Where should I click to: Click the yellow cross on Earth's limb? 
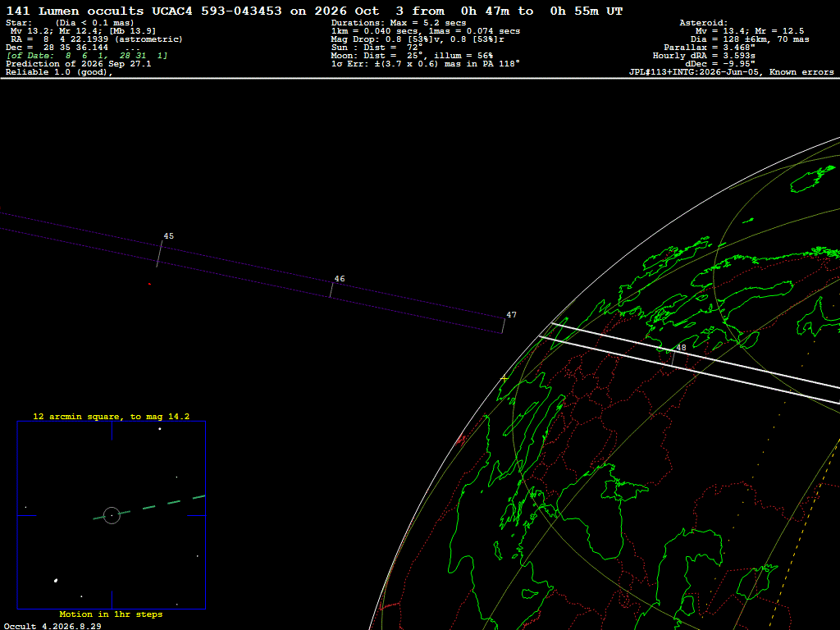coord(504,379)
